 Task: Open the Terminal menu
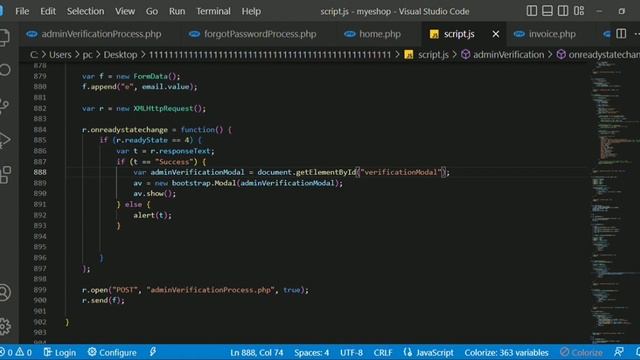point(213,11)
